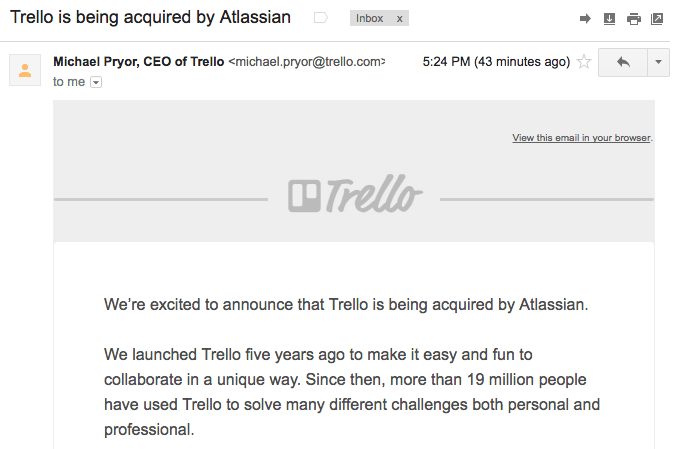Remove the Inbox label with x
Screen dimensions: 680x449
pos(399,19)
